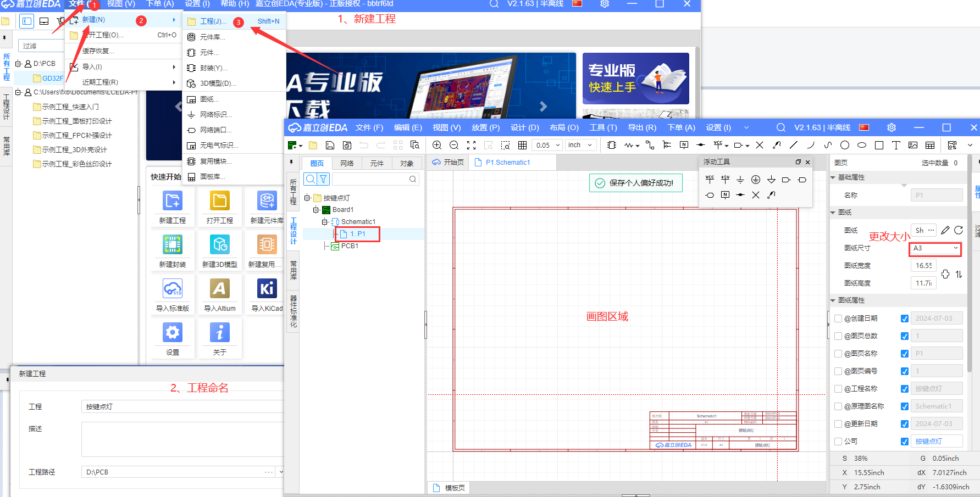This screenshot has height=497, width=980.
Task: Collapse the Schematic1 tree node
Action: pos(325,222)
